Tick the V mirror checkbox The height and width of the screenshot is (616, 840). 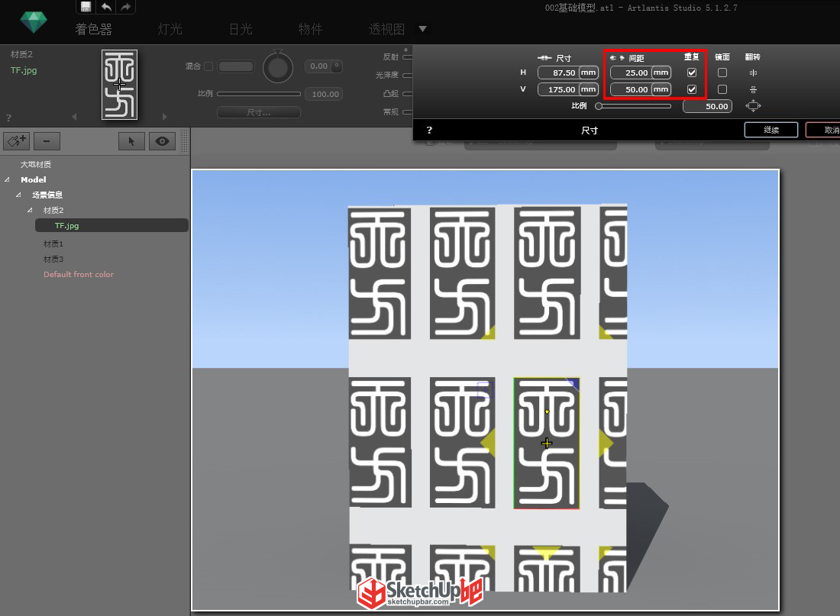pyautogui.click(x=722, y=89)
